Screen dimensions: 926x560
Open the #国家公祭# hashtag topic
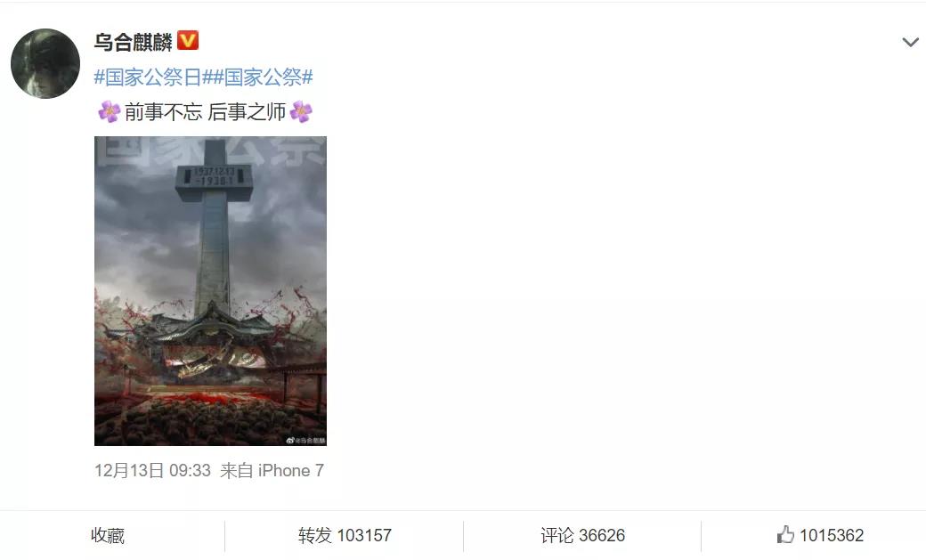(x=259, y=77)
